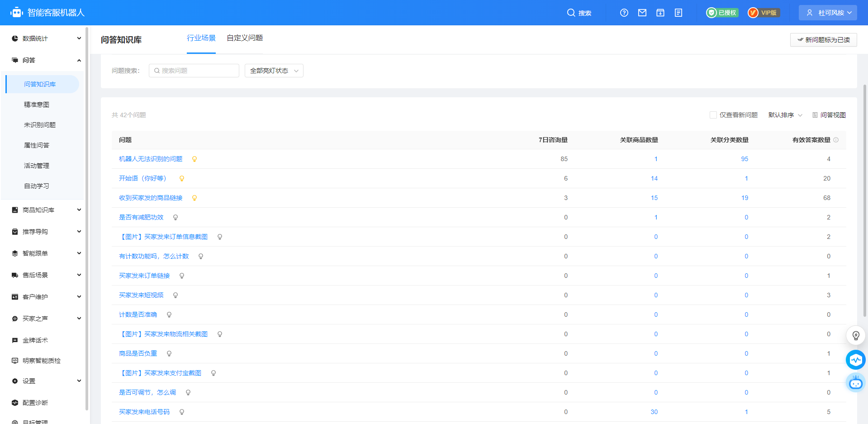
Task: Click the 金牌话术 chat icon
Action: tap(15, 340)
